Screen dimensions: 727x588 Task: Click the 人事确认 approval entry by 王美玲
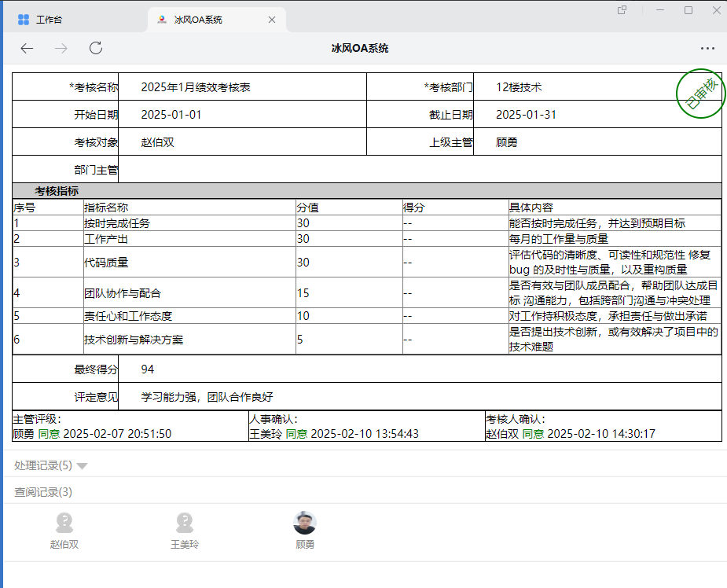pyautogui.click(x=334, y=433)
